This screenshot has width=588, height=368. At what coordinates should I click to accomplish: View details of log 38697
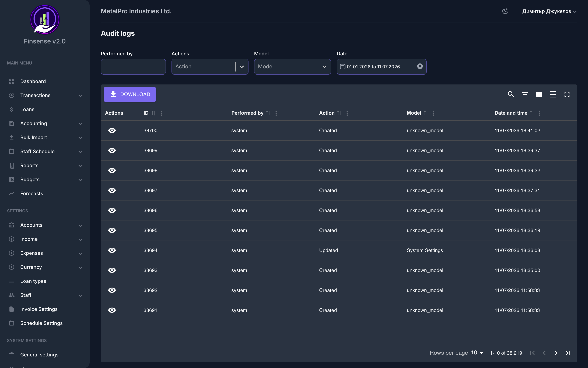[x=112, y=190]
